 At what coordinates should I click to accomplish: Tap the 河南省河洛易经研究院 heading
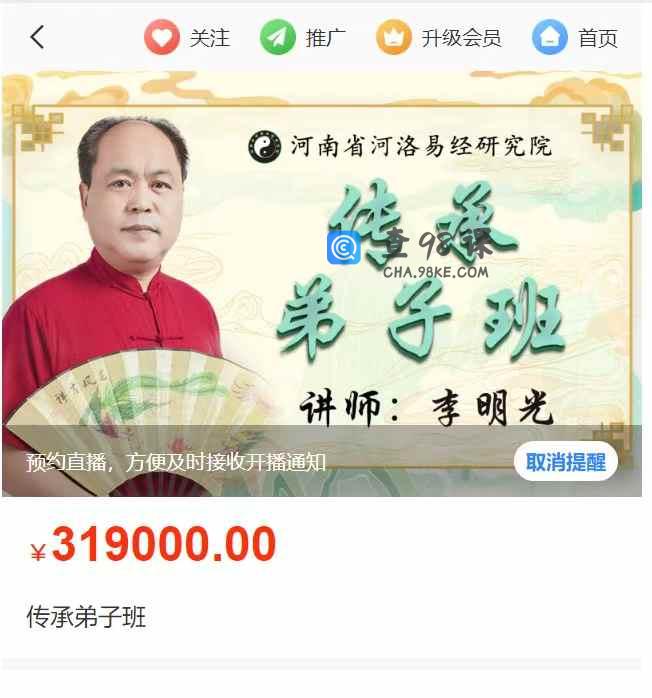coord(421,146)
